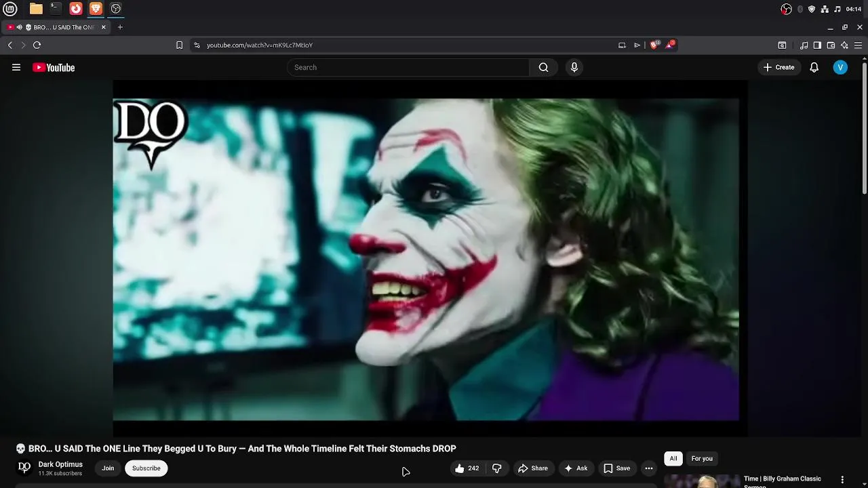The height and width of the screenshot is (488, 868).
Task: Go to the YouTube home logo
Action: [x=54, y=67]
